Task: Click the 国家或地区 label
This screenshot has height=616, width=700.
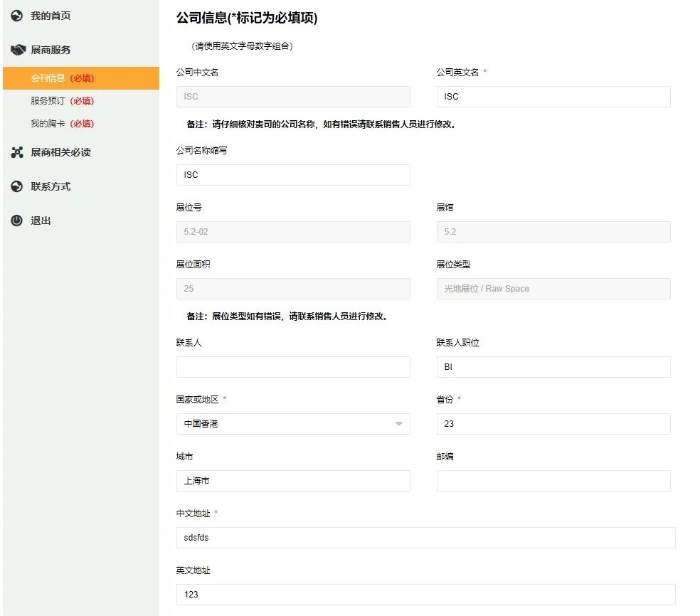Action: tap(197, 400)
